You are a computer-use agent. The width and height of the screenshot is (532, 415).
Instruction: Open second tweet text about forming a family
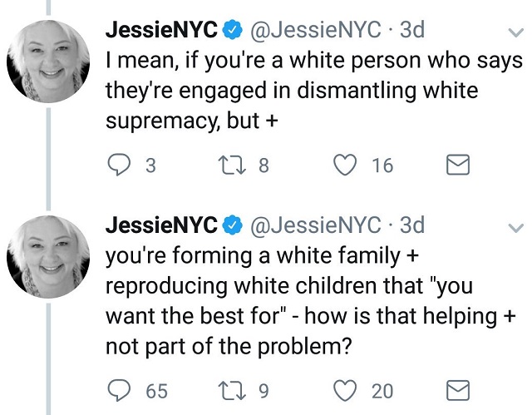tap(310, 300)
